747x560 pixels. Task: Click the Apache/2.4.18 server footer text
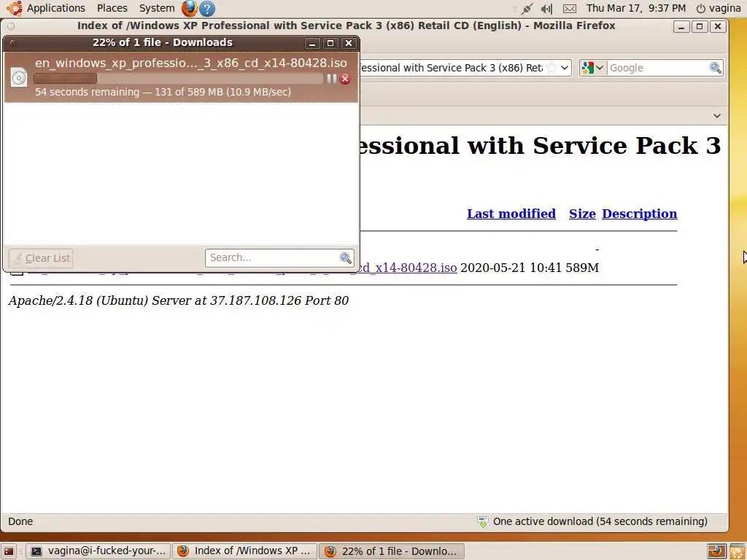179,300
